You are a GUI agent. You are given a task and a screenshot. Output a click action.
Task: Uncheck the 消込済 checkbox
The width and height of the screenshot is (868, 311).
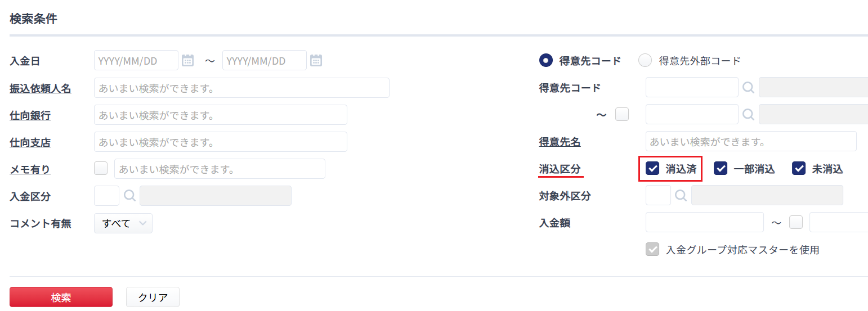[652, 168]
